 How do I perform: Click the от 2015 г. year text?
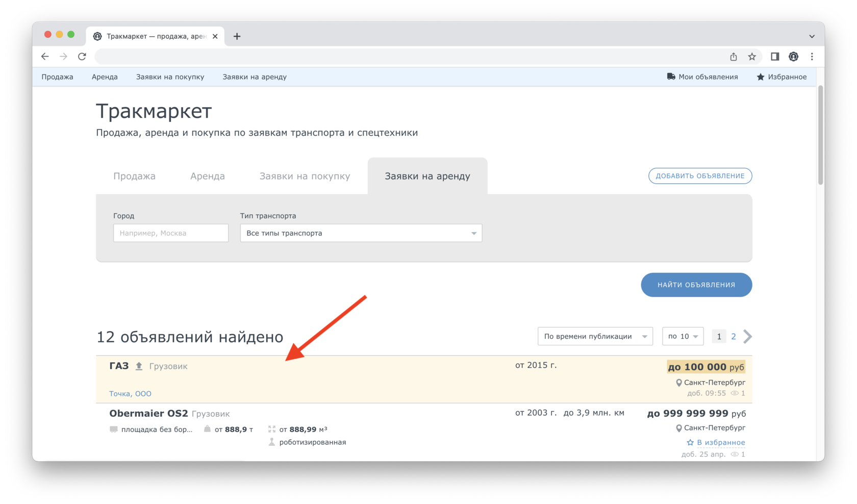tap(536, 365)
